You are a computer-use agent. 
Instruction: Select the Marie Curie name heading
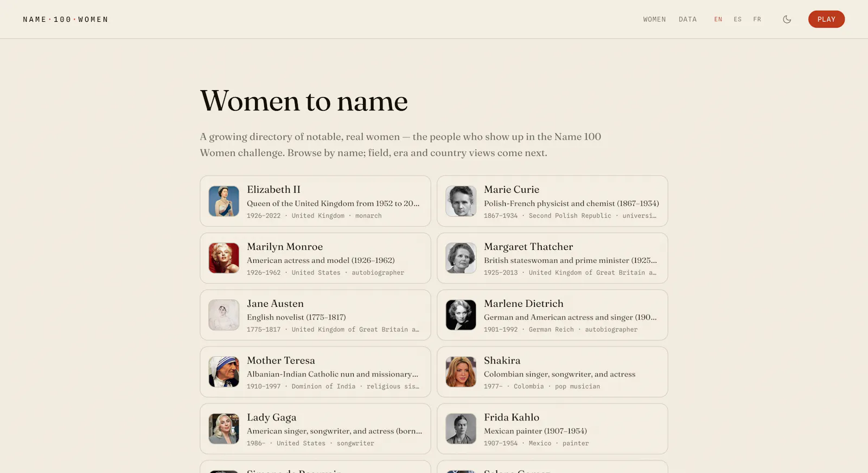[512, 190]
